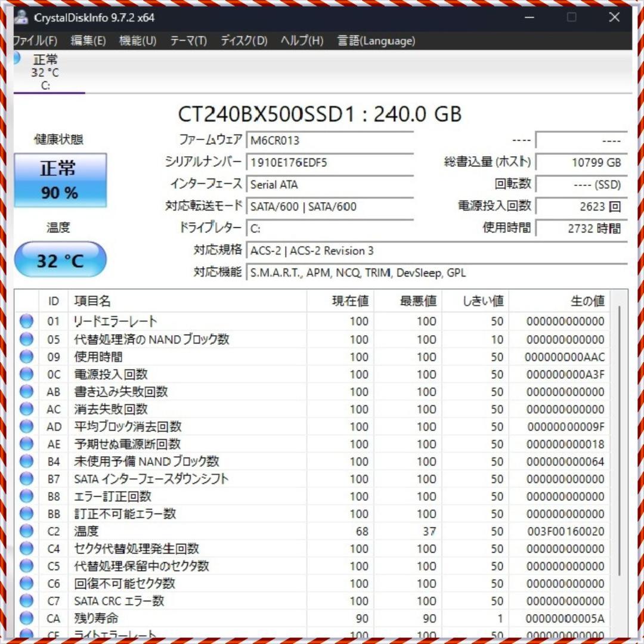Click the features field S.M.A.R.T., APM, NCQ
Screen dimensions: 644x644
437,273
